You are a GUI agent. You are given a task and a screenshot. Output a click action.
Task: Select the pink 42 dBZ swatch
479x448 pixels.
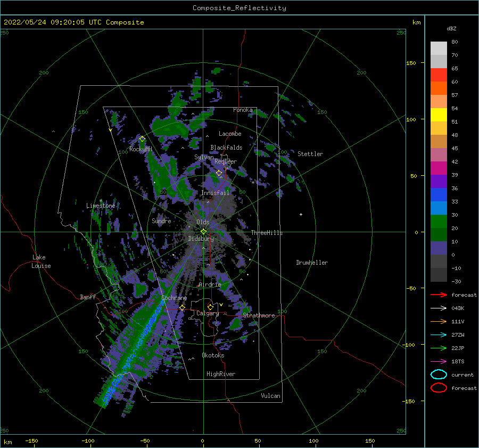(439, 154)
